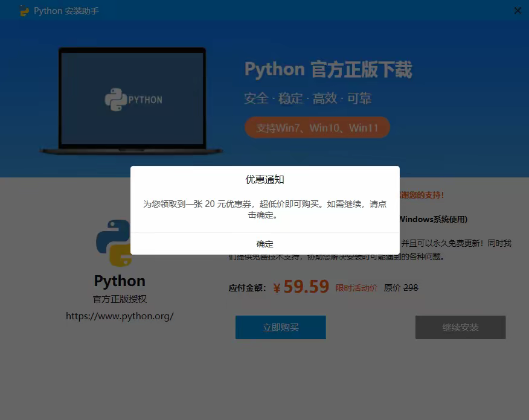Click the Python icon in the title bar
Viewport: 529px width, 420px height.
24,11
